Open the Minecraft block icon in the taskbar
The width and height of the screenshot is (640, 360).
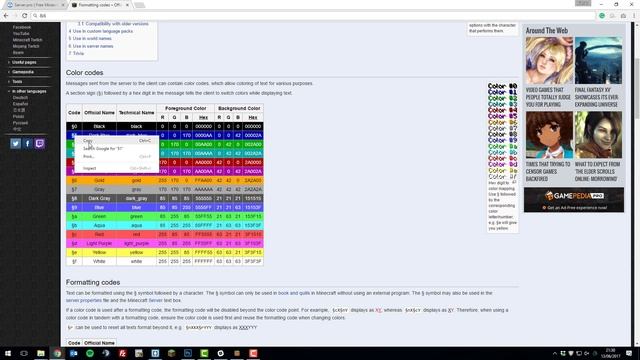[x=171, y=353]
